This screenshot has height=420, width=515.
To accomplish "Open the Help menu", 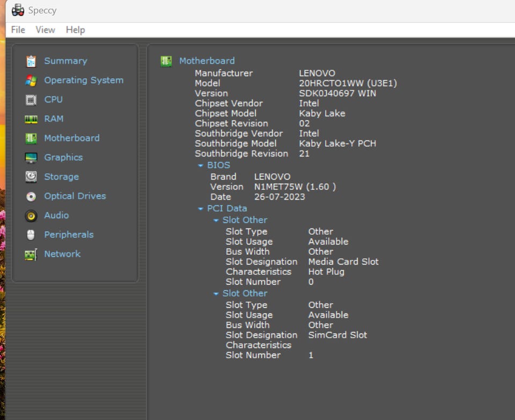I will [x=75, y=30].
